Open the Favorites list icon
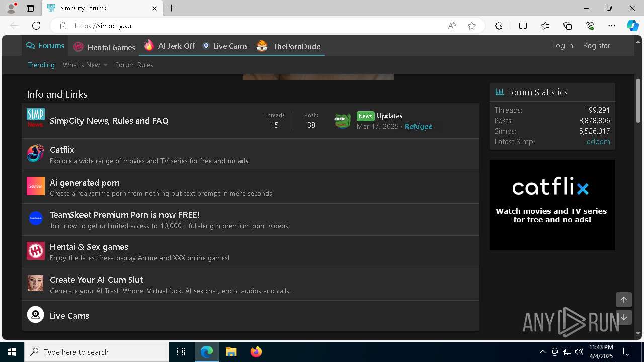The width and height of the screenshot is (644, 362). coord(545,26)
